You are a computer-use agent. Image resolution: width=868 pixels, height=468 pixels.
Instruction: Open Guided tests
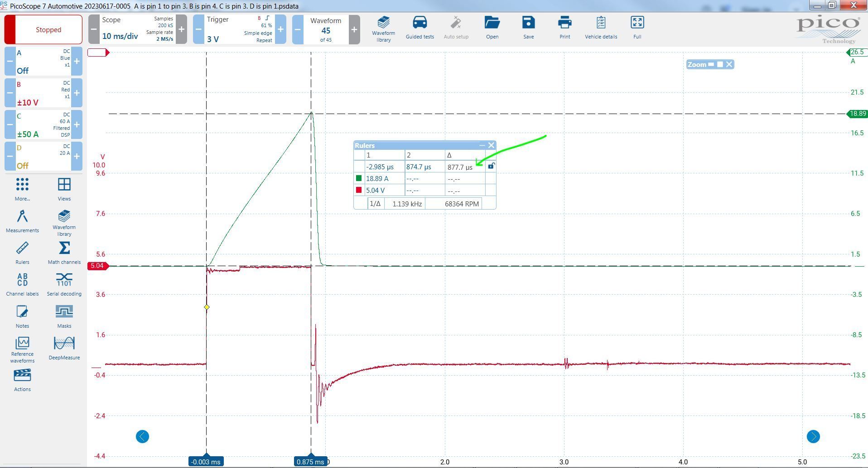click(x=420, y=28)
